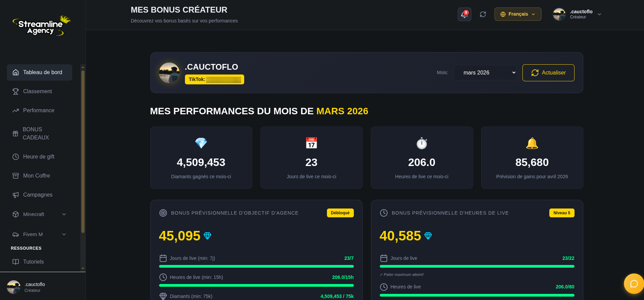The width and height of the screenshot is (644, 300).
Task: Click the gift icon for BONUS CADEAUX
Action: click(16, 134)
